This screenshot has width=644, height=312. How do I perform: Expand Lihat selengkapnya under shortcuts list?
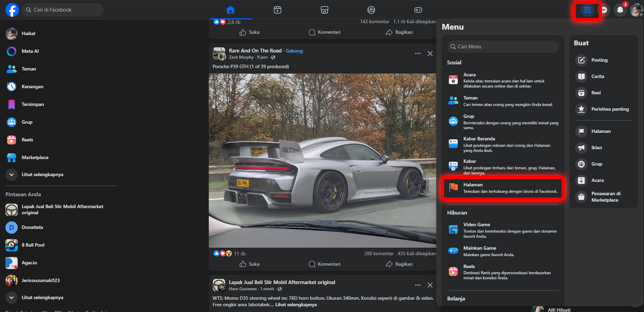(42, 297)
